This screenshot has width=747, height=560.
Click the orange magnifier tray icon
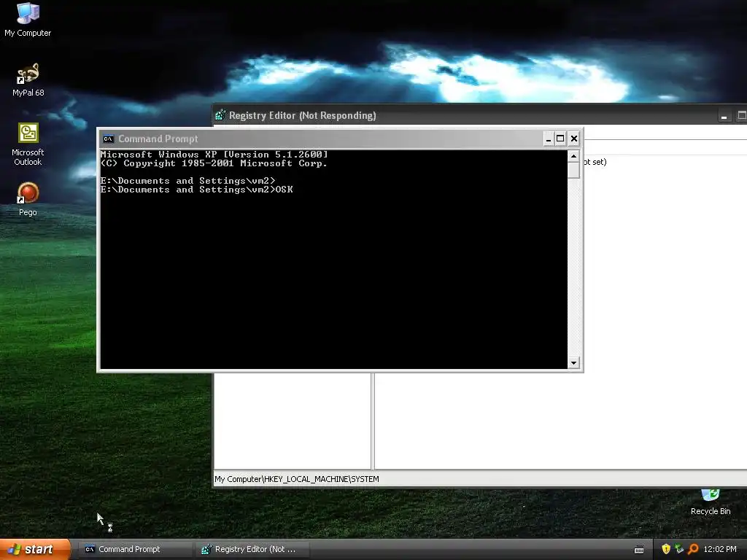(693, 549)
